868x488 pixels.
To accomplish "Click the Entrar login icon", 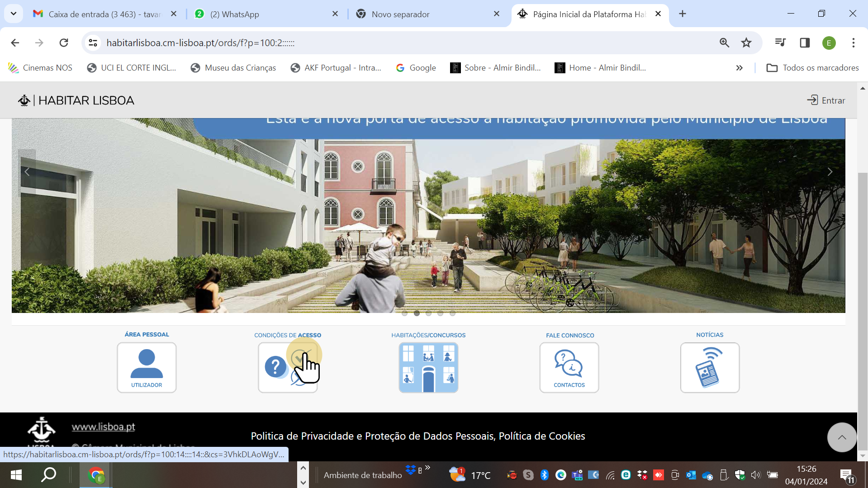I will (826, 100).
